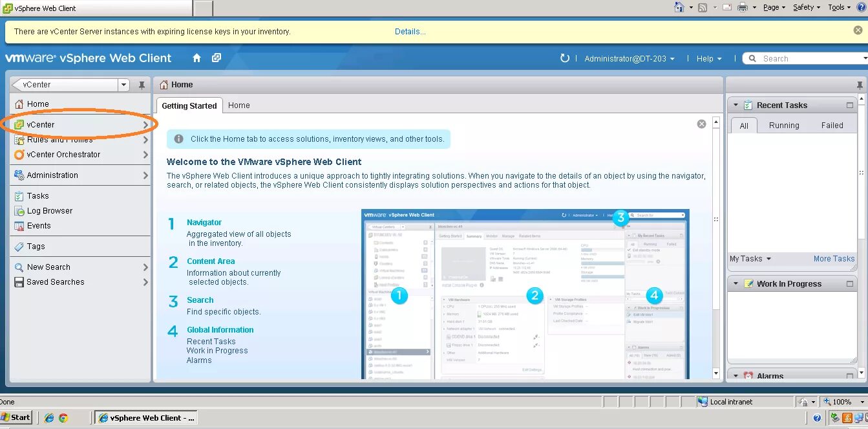Select the Running tasks tab
The width and height of the screenshot is (868, 429).
pos(784,126)
